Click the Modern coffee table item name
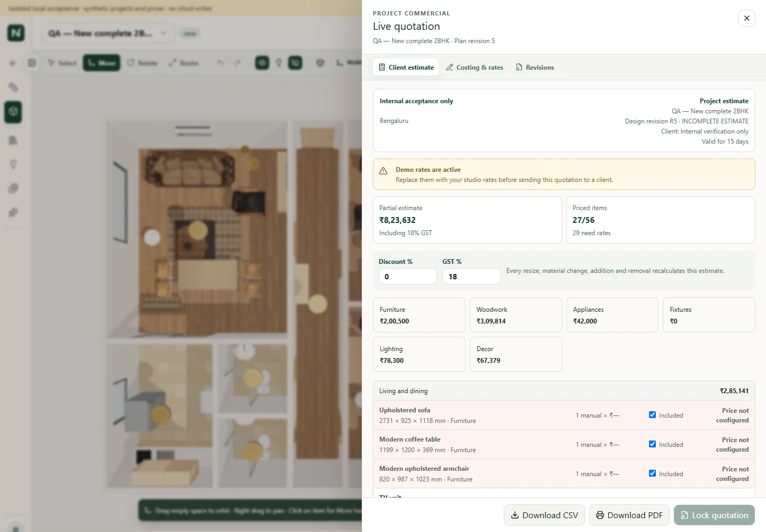The height and width of the screenshot is (532, 766). point(410,439)
